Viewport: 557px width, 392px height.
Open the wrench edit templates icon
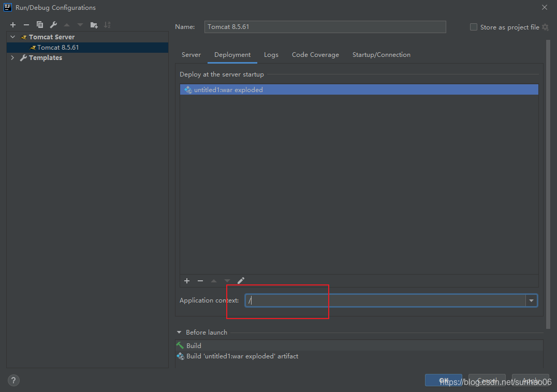coord(53,25)
